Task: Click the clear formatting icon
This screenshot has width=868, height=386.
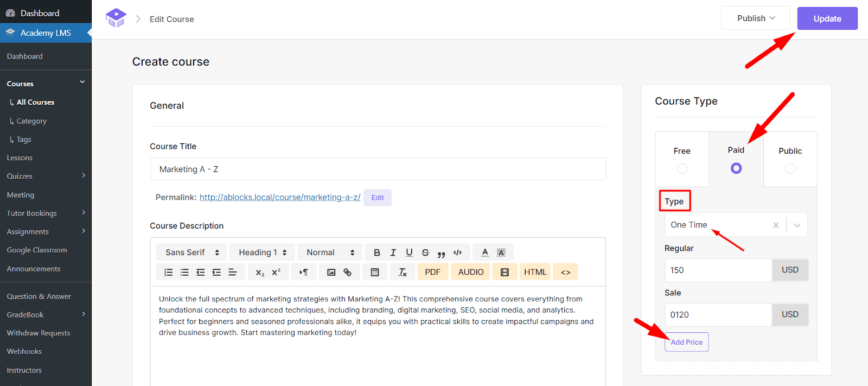Action: tap(403, 272)
